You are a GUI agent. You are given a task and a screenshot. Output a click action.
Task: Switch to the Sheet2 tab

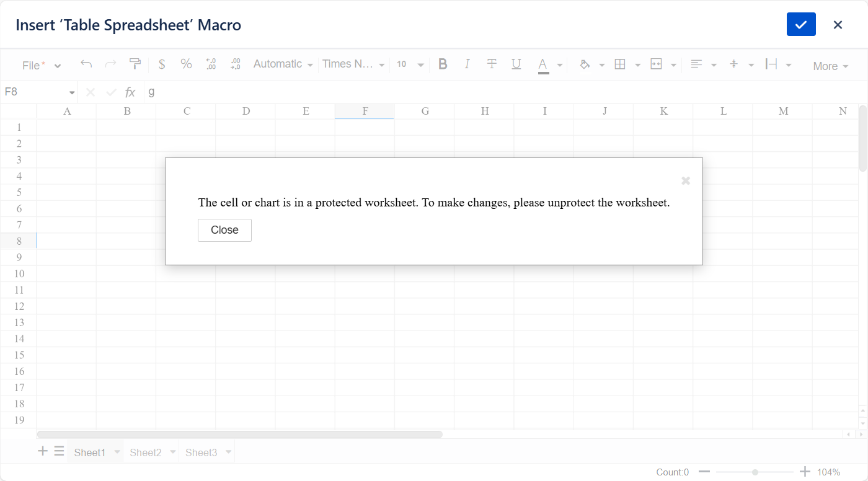[146, 452]
